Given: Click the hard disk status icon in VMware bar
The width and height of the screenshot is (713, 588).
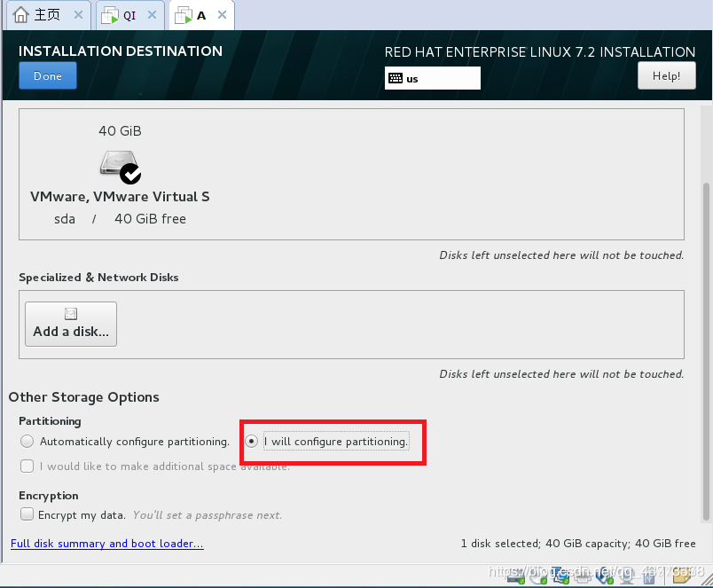Looking at the screenshot, I should click(x=516, y=576).
